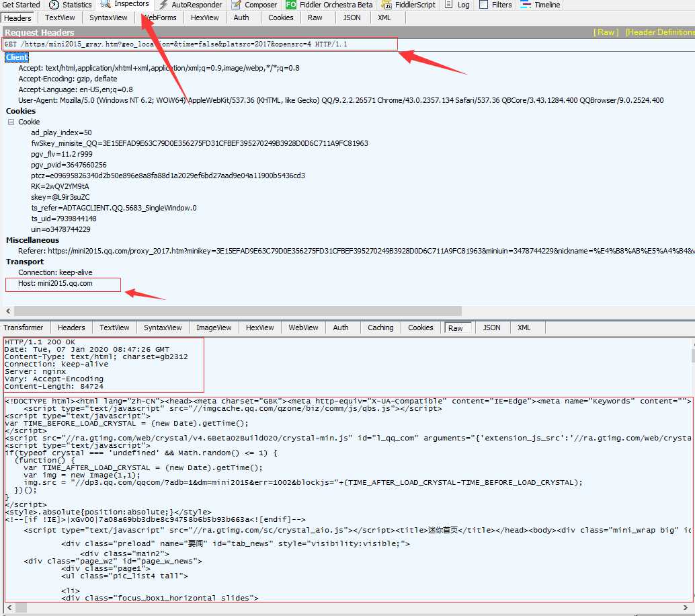This screenshot has height=616, width=695.
Task: Select the Accept-Language header row
Action: (75, 89)
